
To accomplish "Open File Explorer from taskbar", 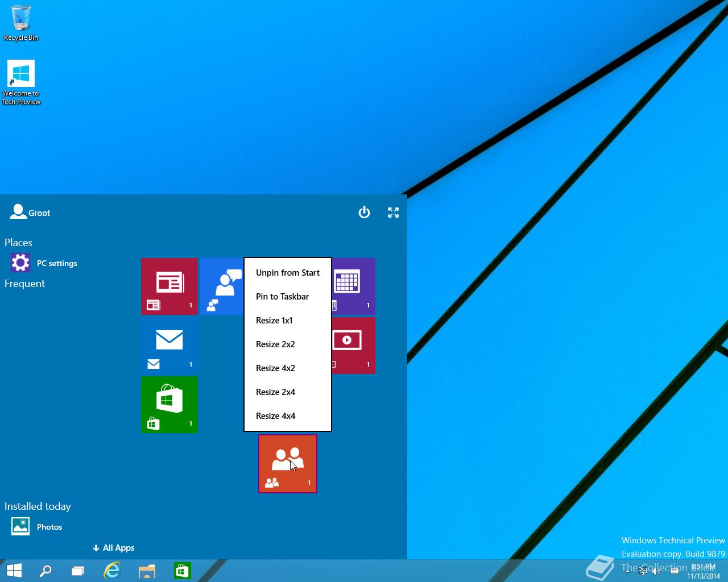I will tap(147, 571).
